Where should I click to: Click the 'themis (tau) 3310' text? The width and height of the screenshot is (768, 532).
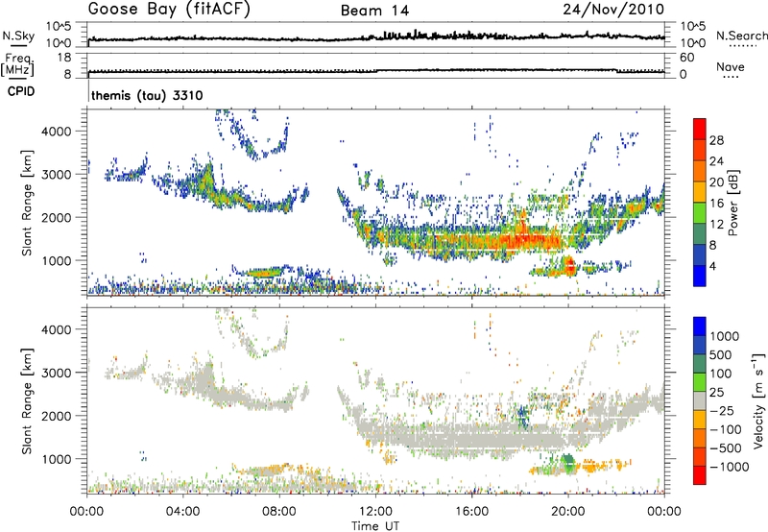(x=147, y=95)
